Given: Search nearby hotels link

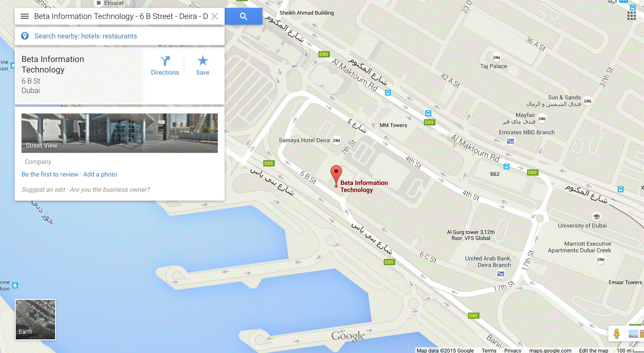Looking at the screenshot, I should [x=90, y=36].
